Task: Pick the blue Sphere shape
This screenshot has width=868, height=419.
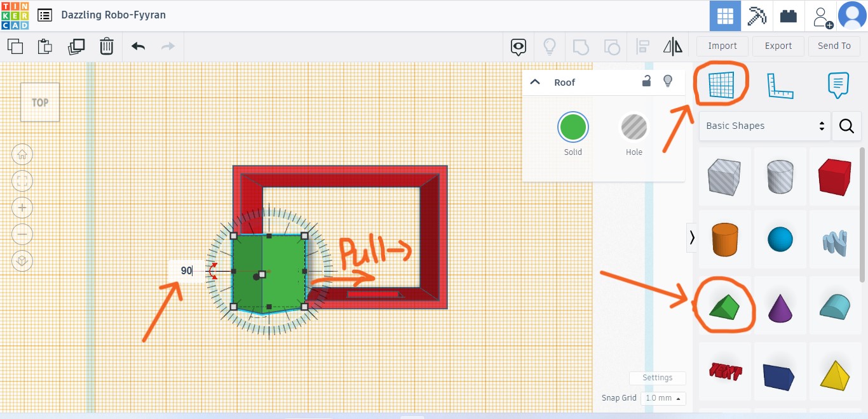Action: click(x=780, y=240)
